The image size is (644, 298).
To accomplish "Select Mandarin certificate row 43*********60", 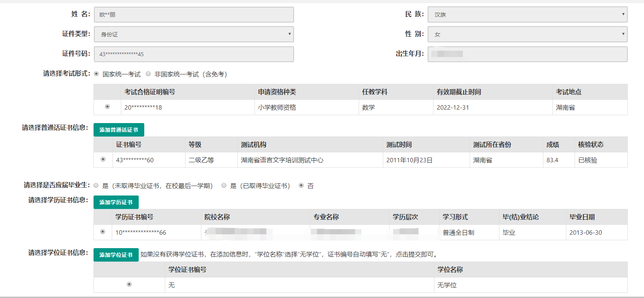I will click(103, 159).
